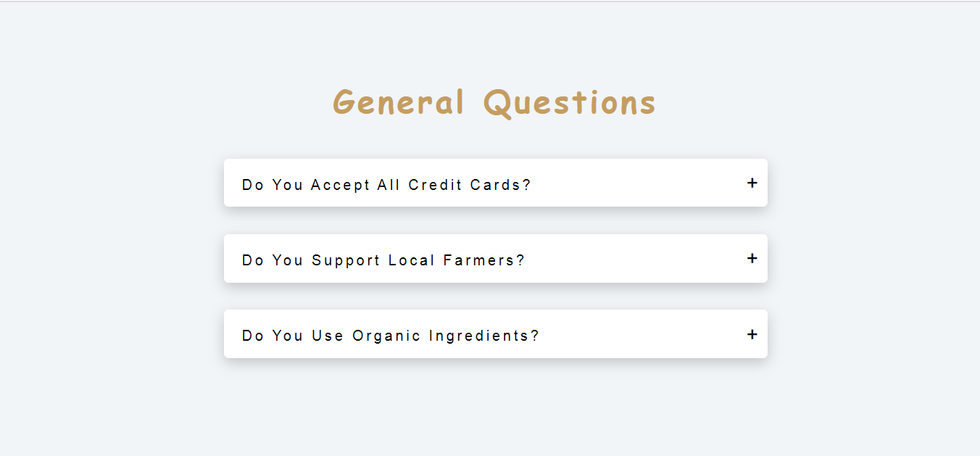The image size is (980, 456).
Task: Click 'Do You Support' in the second card
Action: coord(310,260)
